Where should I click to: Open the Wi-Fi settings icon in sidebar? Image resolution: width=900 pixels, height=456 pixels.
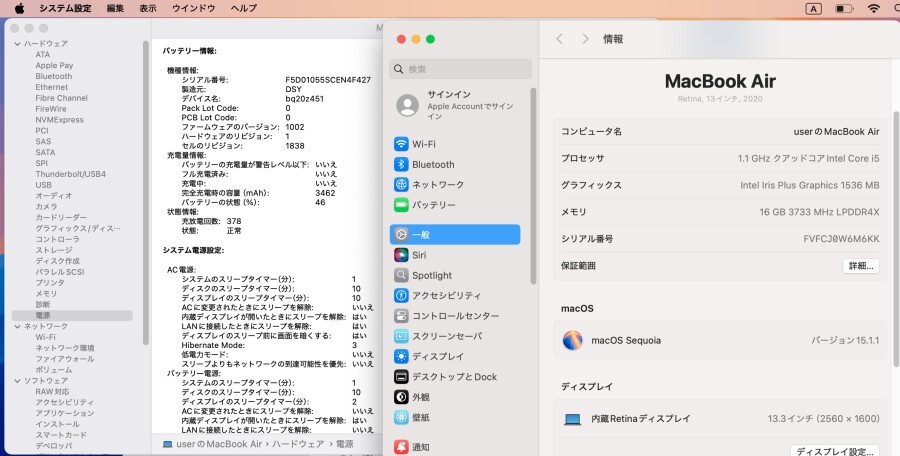(x=401, y=144)
